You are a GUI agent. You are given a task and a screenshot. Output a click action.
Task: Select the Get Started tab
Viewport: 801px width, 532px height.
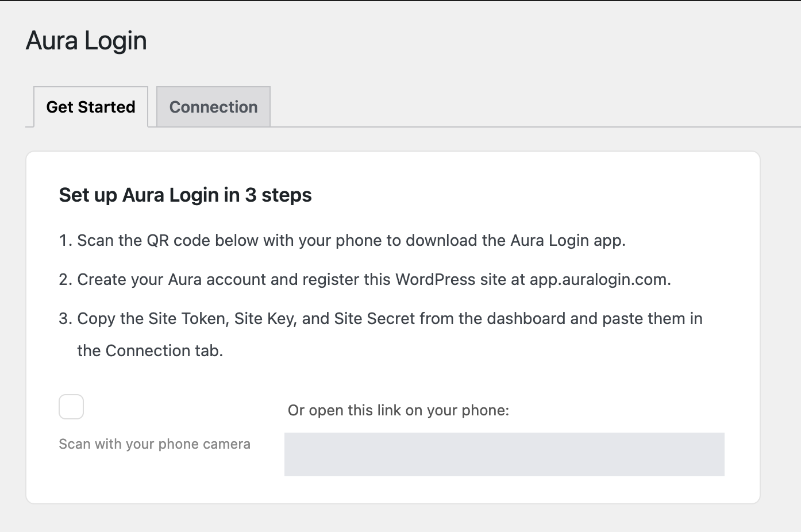[x=91, y=107]
